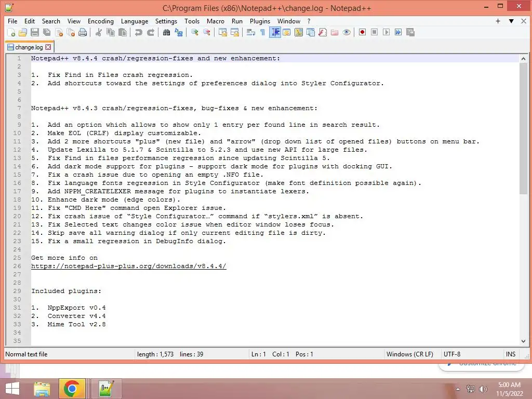
Task: Click the Copy toolbar icon
Action: (111, 32)
